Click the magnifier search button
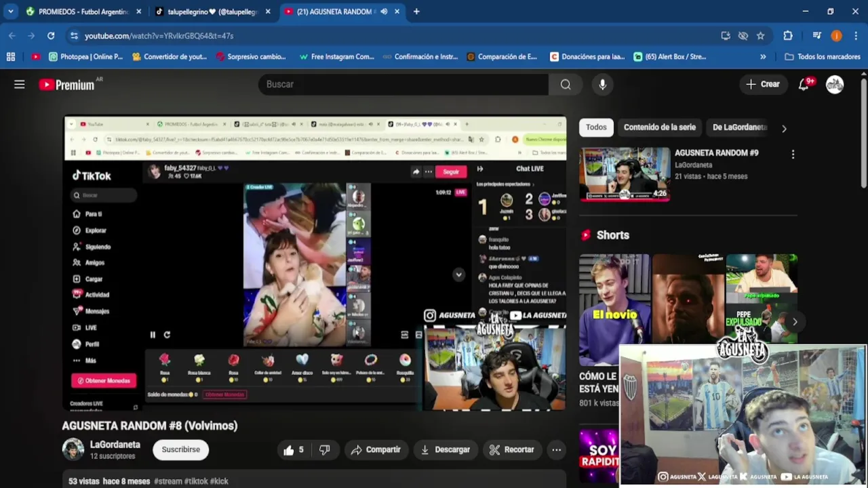This screenshot has width=868, height=488. coord(566,84)
